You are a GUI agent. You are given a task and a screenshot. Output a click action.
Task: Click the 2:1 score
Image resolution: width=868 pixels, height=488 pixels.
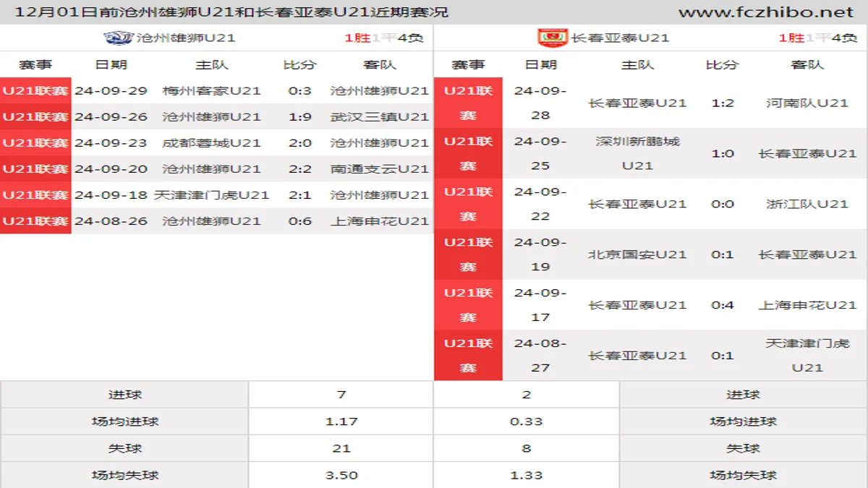(300, 194)
